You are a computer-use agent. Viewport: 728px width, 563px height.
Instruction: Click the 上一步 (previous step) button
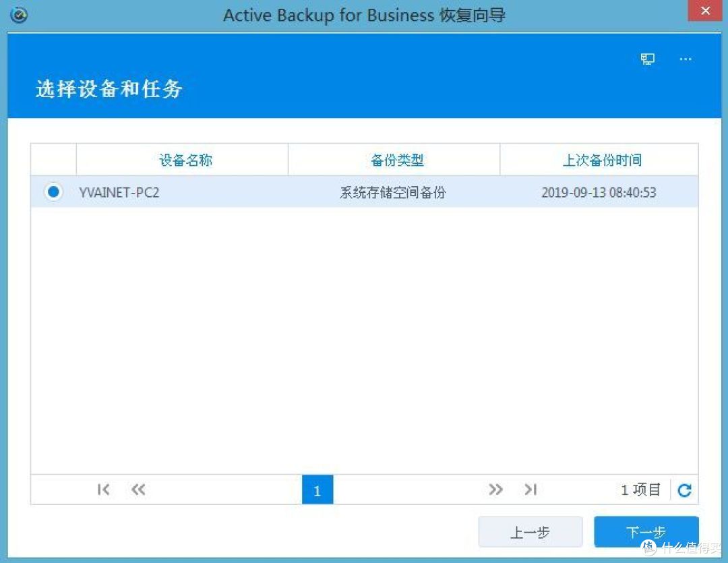coord(530,532)
